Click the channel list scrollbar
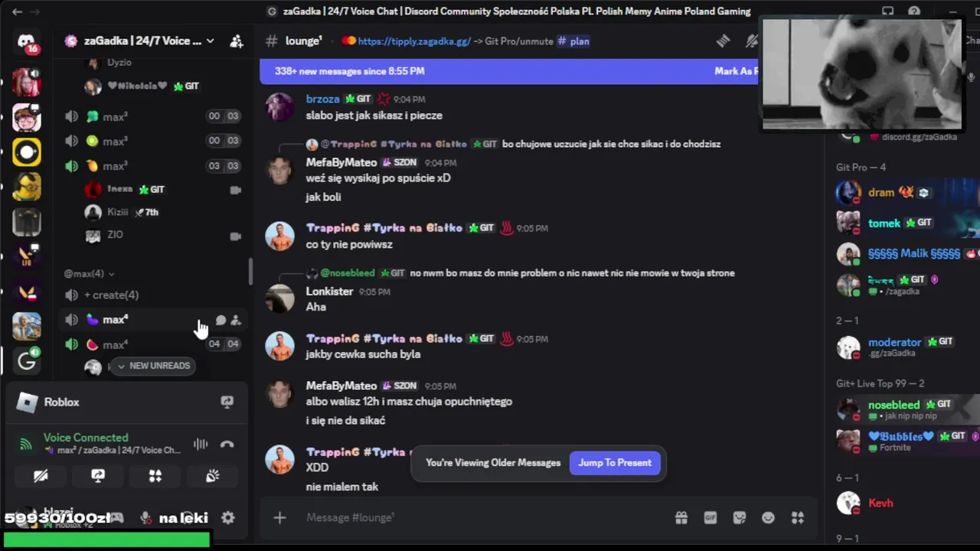Viewport: 980px width, 551px height. click(250, 272)
